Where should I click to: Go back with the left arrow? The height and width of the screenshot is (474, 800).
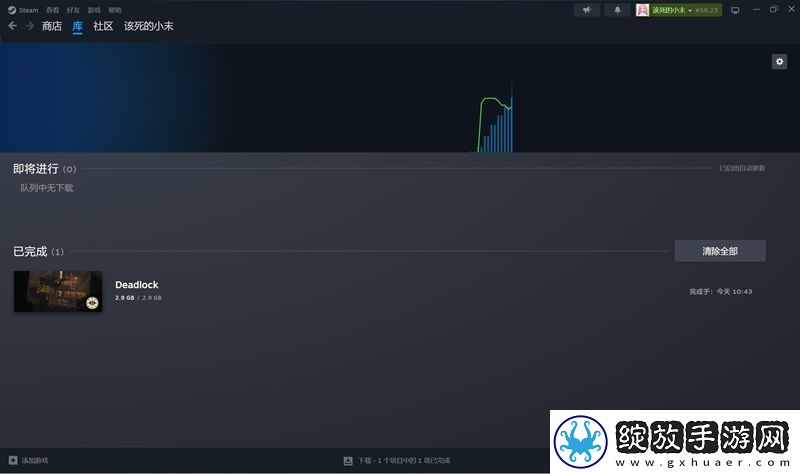(13, 26)
